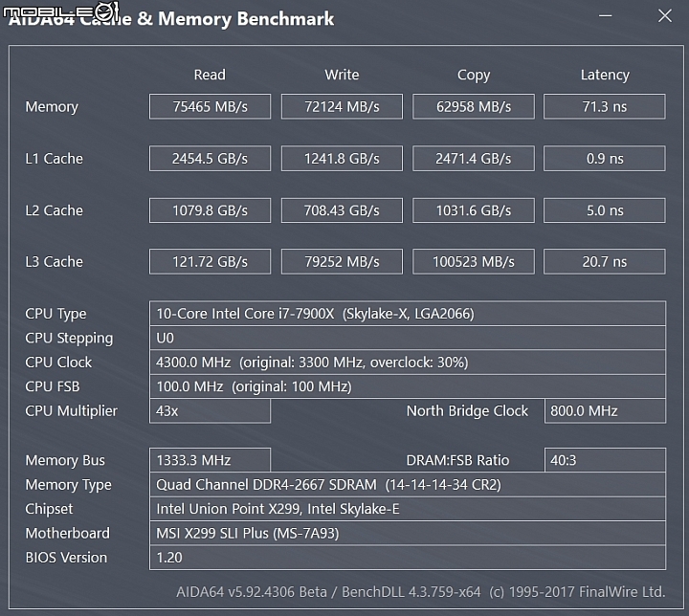Click the L1 Cache Read value 2454.5 GB/s
The width and height of the screenshot is (689, 616).
210,158
